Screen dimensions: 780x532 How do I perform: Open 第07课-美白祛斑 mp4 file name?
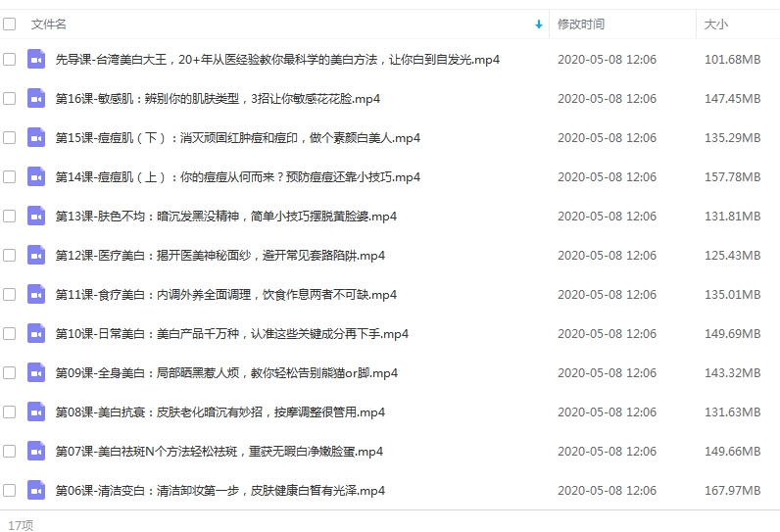pyautogui.click(x=219, y=452)
